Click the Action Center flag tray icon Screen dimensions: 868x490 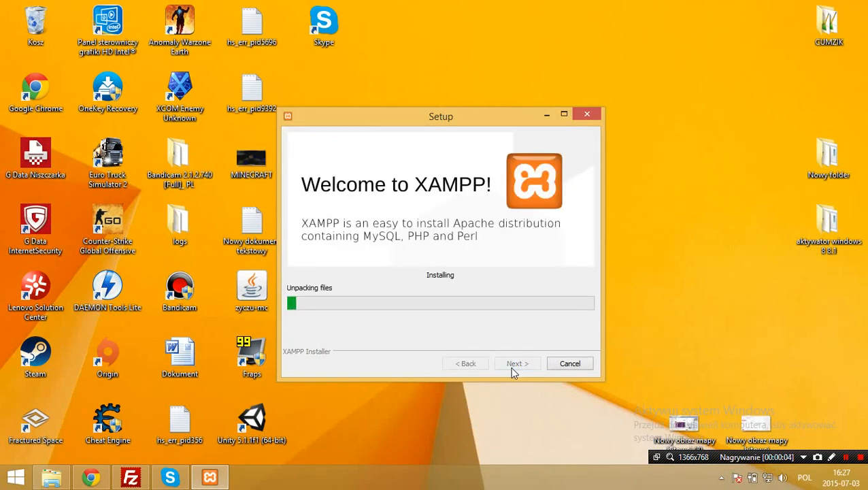737,478
